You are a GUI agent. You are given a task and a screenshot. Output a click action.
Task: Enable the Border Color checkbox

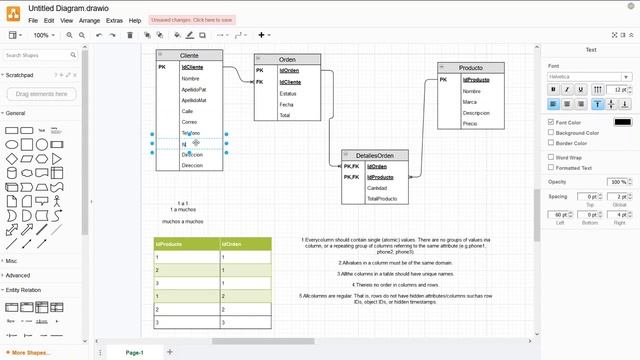tap(551, 143)
